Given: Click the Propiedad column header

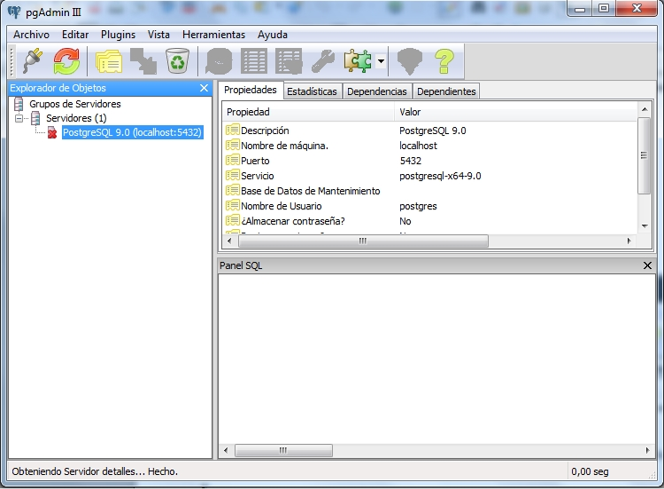Looking at the screenshot, I should tap(308, 112).
